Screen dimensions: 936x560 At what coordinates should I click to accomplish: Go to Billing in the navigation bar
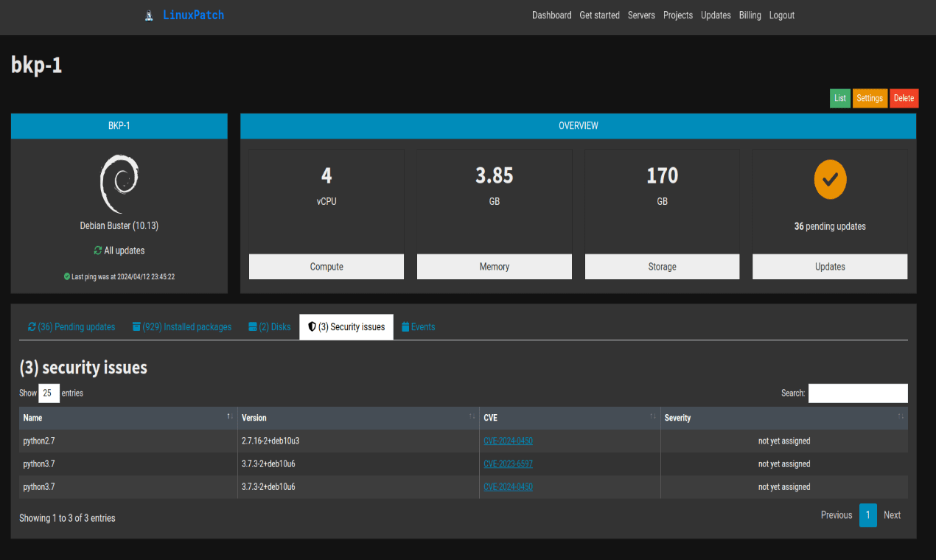point(750,15)
